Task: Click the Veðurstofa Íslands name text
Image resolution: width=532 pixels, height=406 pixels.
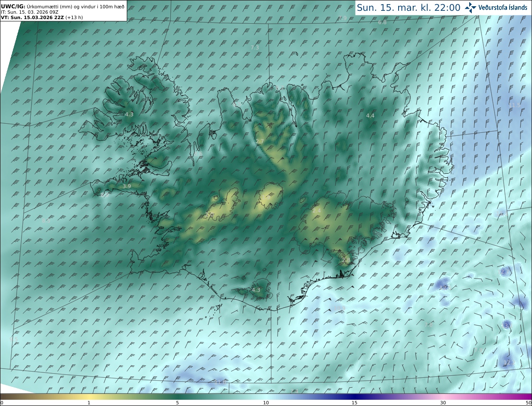Action: point(503,7)
